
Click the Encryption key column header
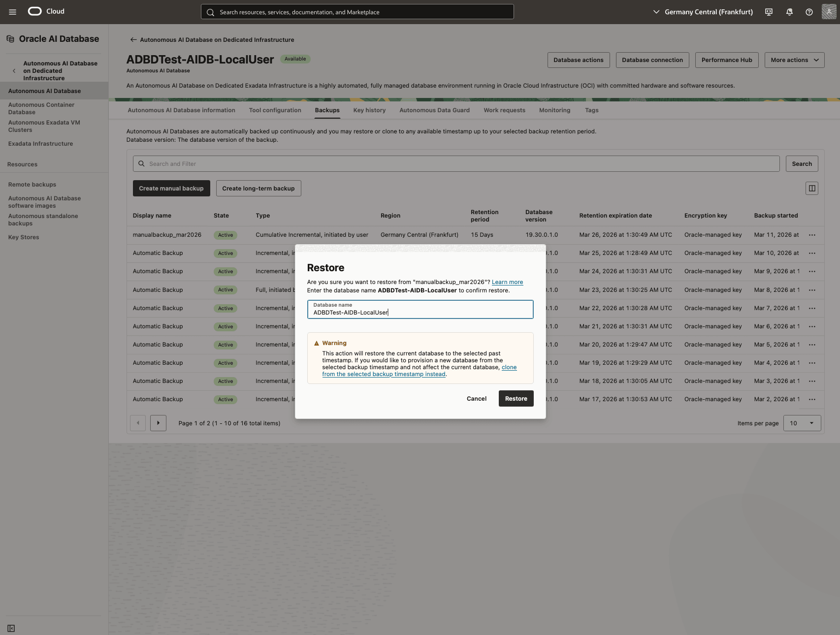point(706,216)
